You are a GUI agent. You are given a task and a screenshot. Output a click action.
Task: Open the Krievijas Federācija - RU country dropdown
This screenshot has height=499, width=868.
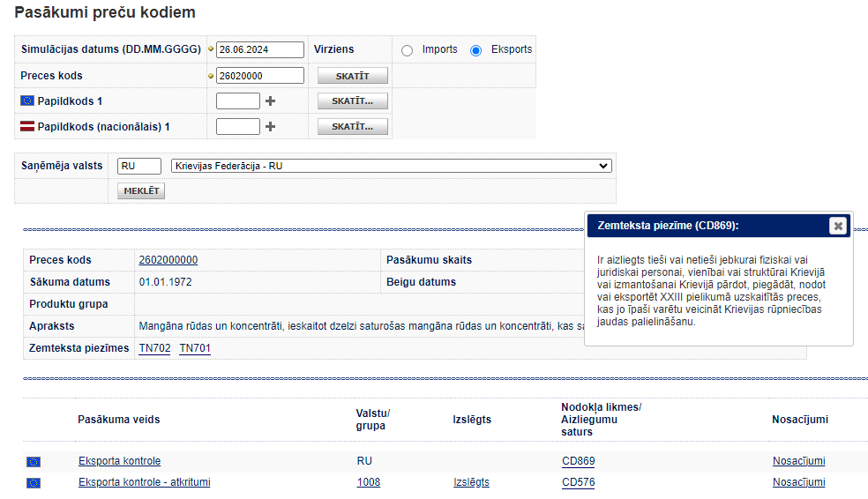[392, 166]
